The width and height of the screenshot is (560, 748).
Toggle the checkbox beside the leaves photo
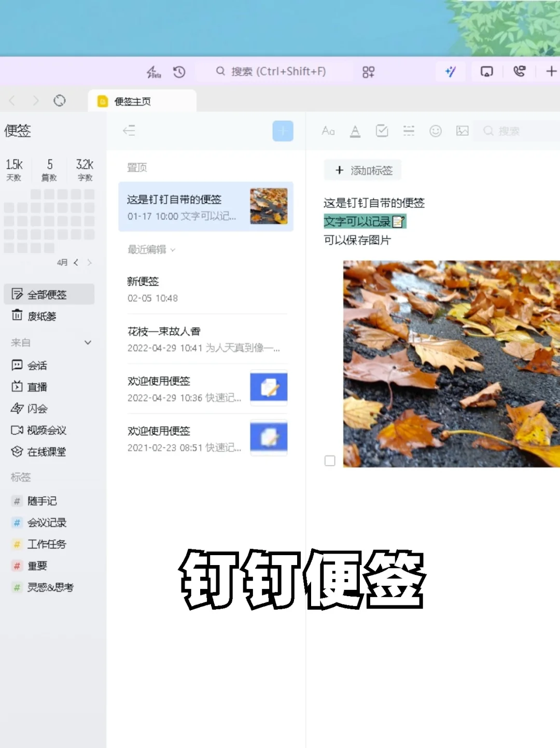coord(330,460)
